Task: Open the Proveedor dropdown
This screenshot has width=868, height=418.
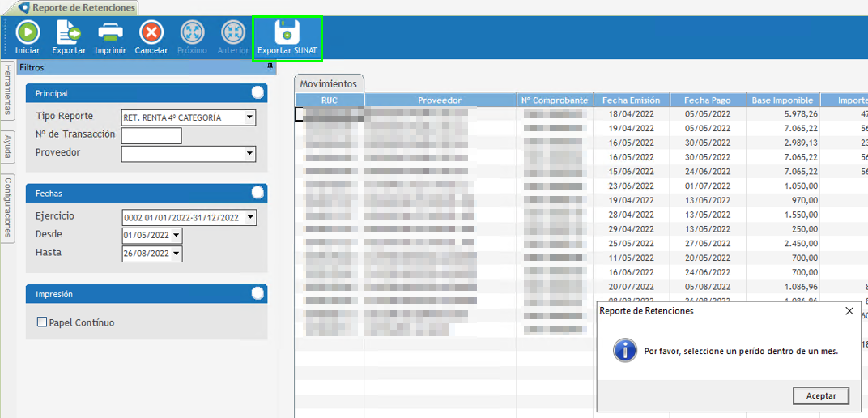Action: [249, 153]
